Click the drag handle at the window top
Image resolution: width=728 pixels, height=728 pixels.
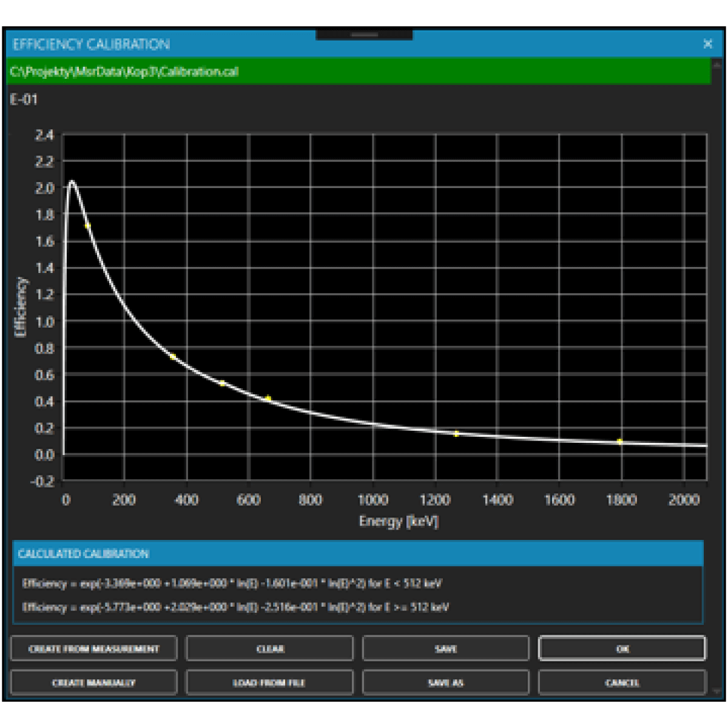364,35
